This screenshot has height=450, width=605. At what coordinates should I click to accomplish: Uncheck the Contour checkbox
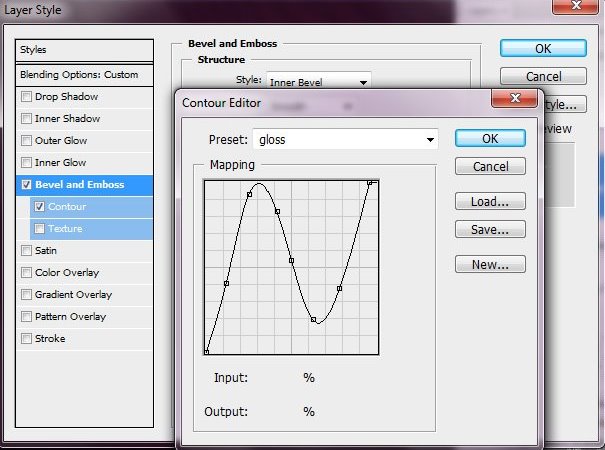pyautogui.click(x=40, y=207)
